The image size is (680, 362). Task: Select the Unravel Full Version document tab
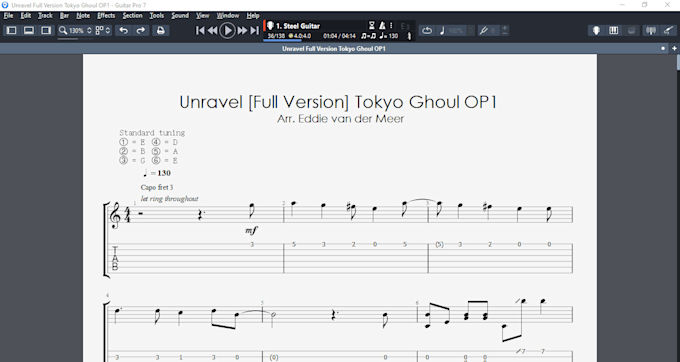pyautogui.click(x=333, y=49)
